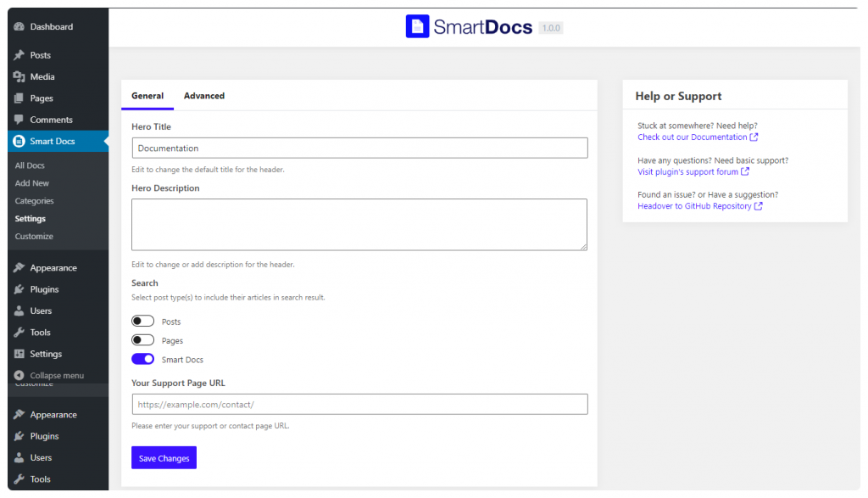Collapse the admin sidebar menu

click(49, 376)
